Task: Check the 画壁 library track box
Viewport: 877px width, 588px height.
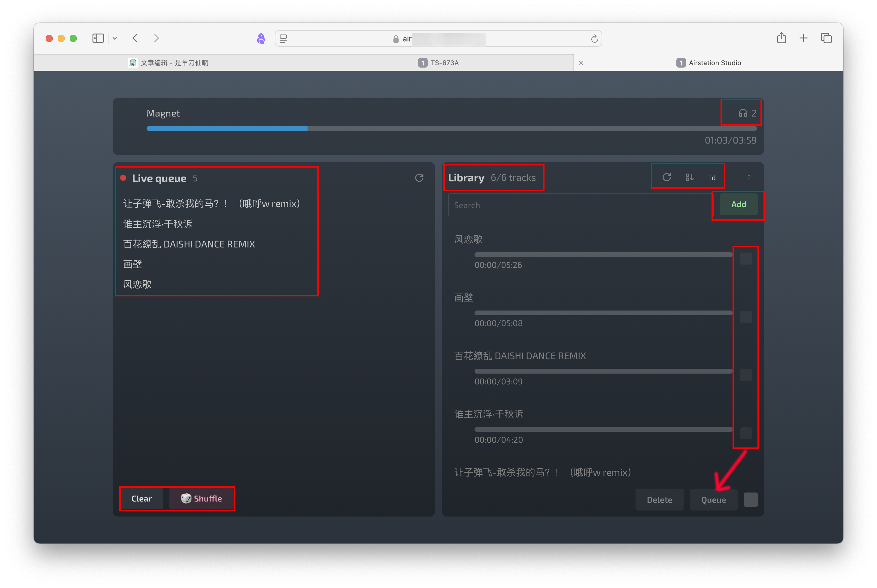Action: (746, 317)
